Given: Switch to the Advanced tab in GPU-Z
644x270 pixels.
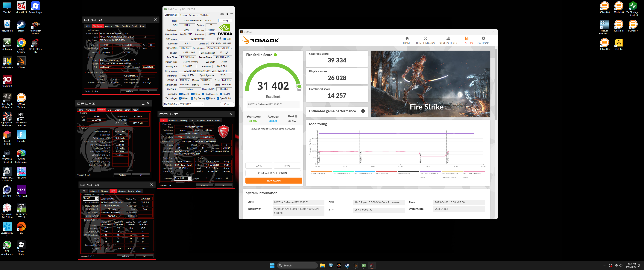Looking at the screenshot, I should [194, 15].
